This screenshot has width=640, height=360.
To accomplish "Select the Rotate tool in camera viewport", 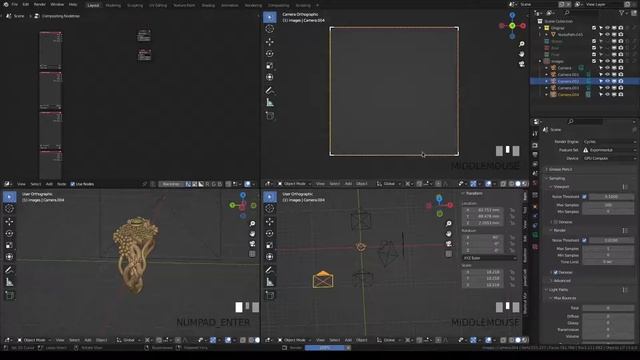I will (x=270, y=53).
